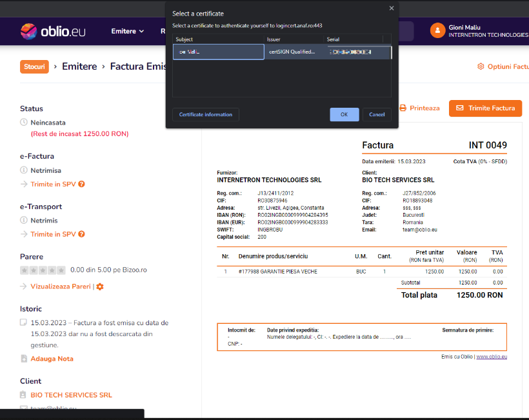Open Optiuni Factura settings
Screen dimensions: 529x420
click(503, 66)
